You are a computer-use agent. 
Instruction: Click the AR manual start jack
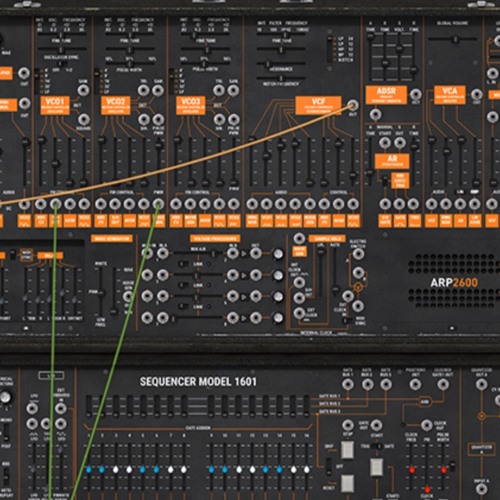tap(385, 143)
